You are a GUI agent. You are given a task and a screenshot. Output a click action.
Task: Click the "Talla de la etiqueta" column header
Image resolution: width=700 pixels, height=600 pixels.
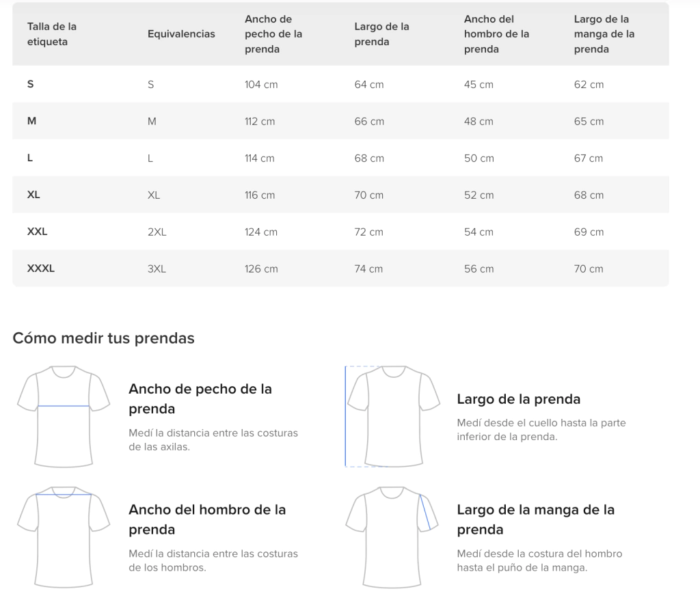coord(52,34)
